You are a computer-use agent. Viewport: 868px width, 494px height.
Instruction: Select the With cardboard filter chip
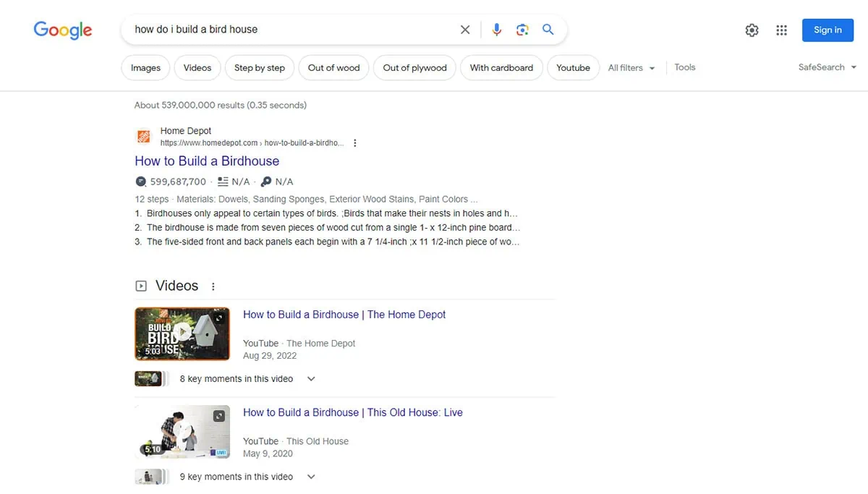point(501,68)
